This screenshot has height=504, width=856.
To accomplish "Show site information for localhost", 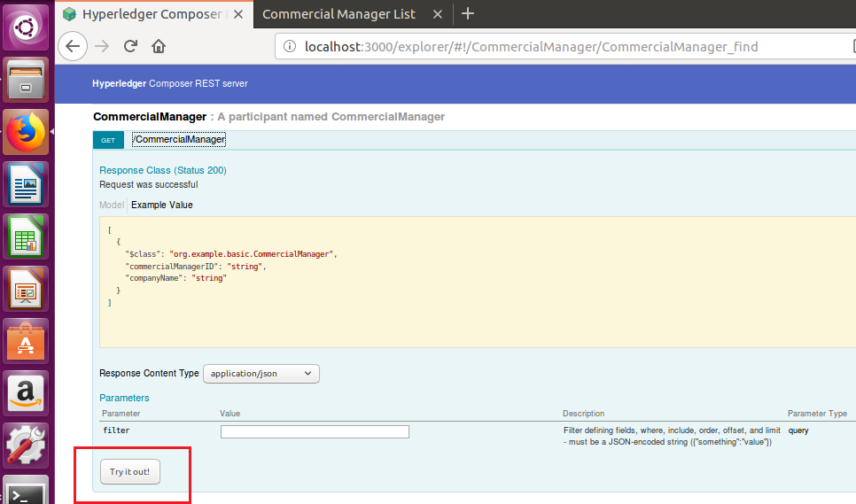I will [x=290, y=46].
